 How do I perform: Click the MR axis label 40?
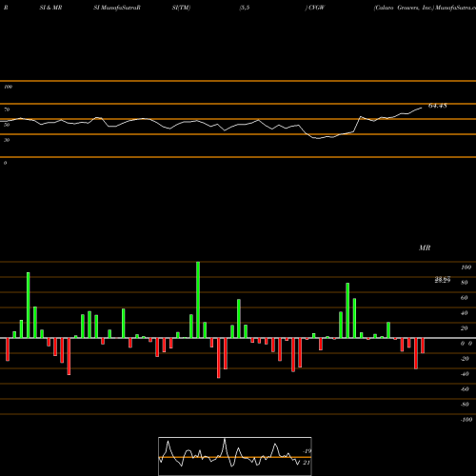click(465, 313)
